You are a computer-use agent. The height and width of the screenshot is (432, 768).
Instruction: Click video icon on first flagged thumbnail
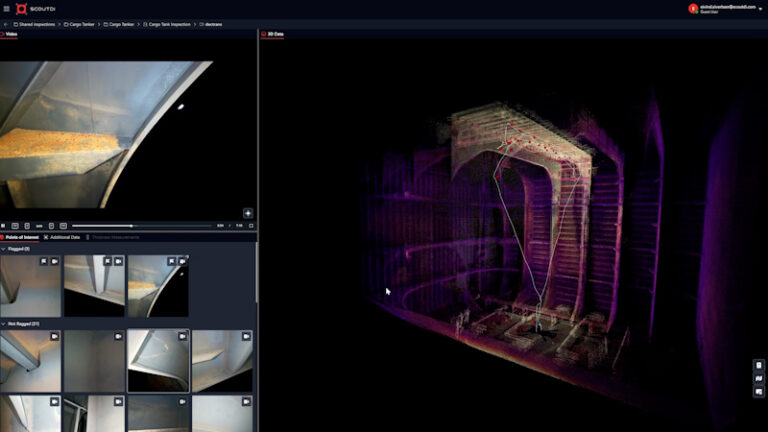tap(54, 262)
